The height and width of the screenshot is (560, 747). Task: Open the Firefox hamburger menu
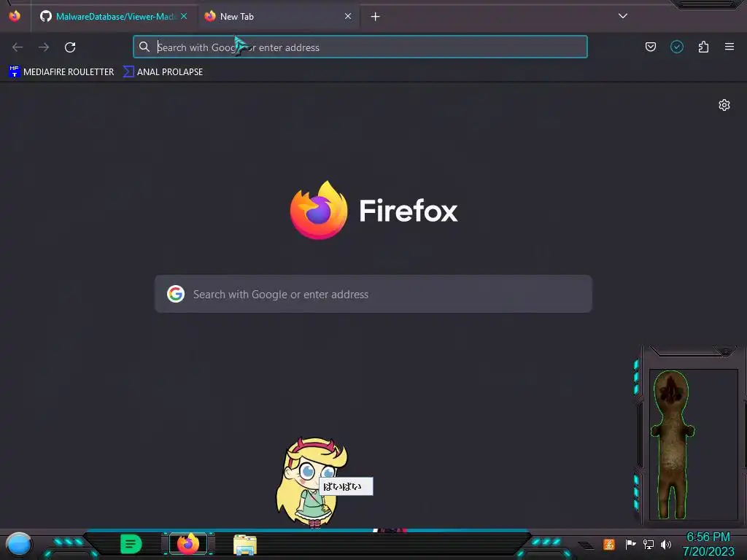click(729, 47)
